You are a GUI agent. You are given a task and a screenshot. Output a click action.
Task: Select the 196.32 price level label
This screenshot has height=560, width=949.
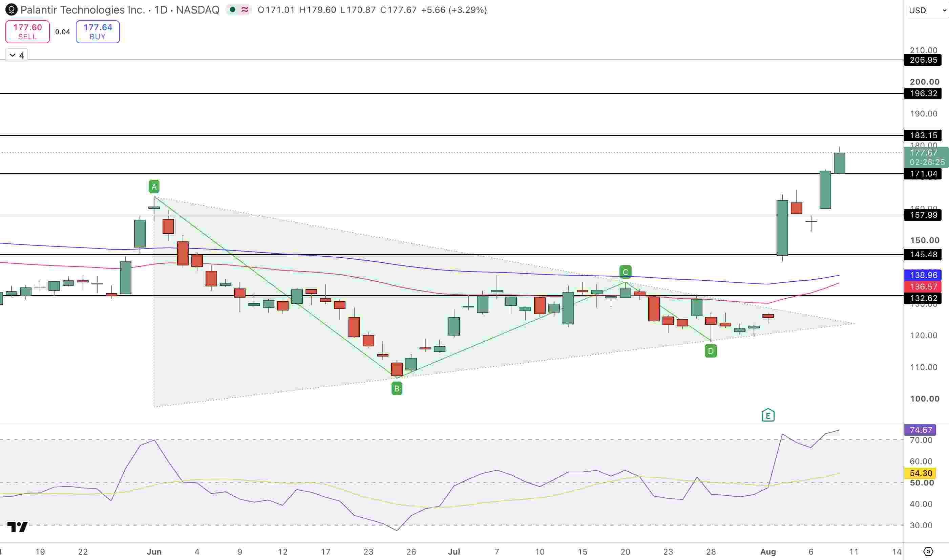[923, 93]
